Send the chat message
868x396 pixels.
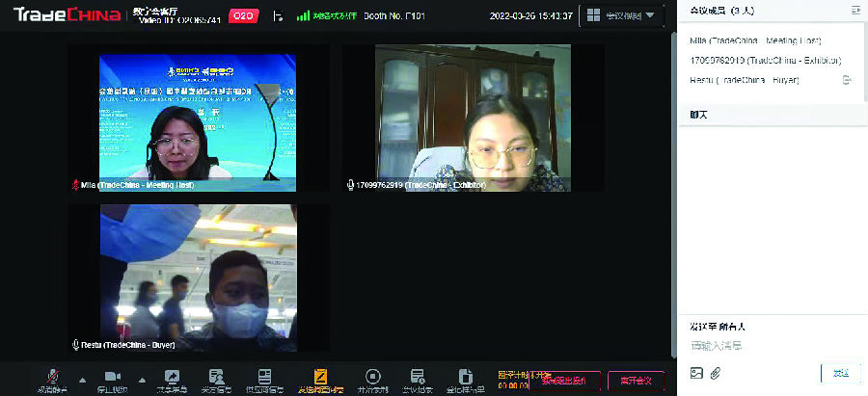coord(840,373)
